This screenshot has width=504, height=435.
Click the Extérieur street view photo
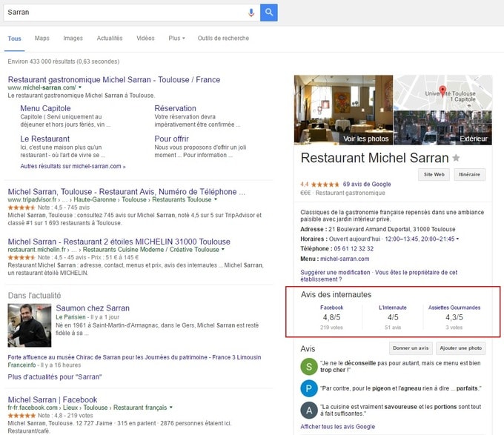pyautogui.click(x=442, y=128)
